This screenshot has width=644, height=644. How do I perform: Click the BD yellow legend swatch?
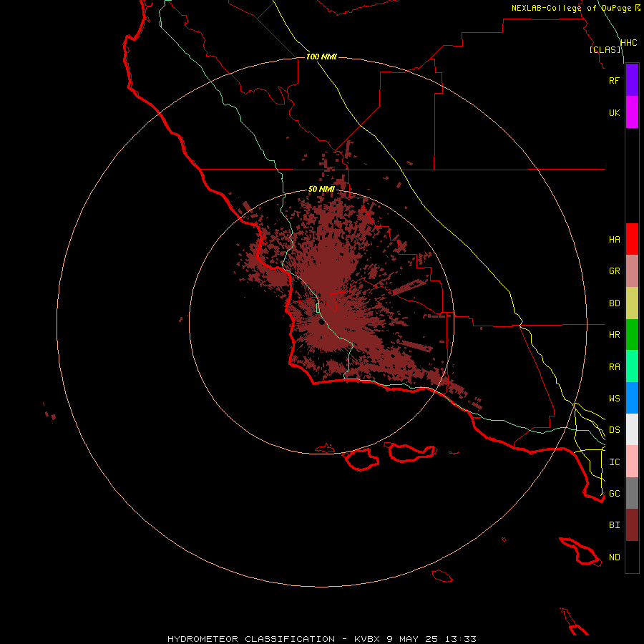point(632,303)
